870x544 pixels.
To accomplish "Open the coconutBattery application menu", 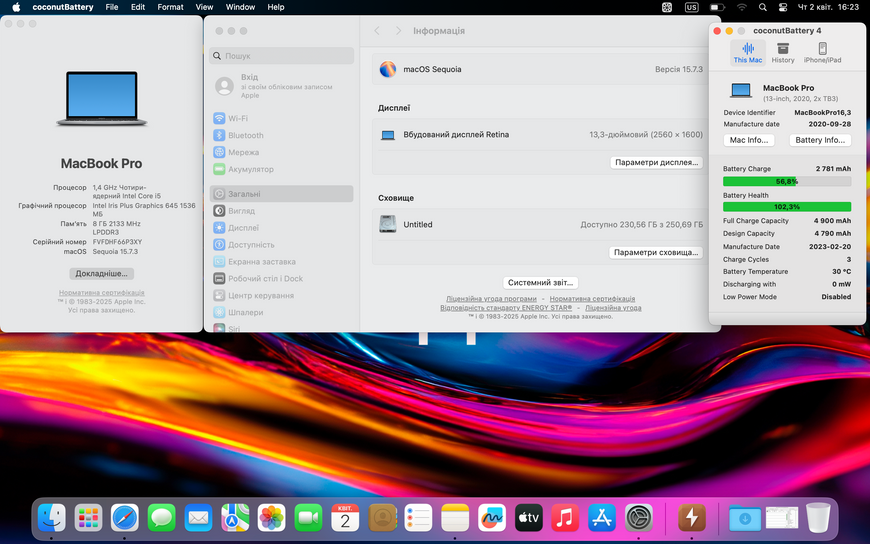I will coord(63,7).
